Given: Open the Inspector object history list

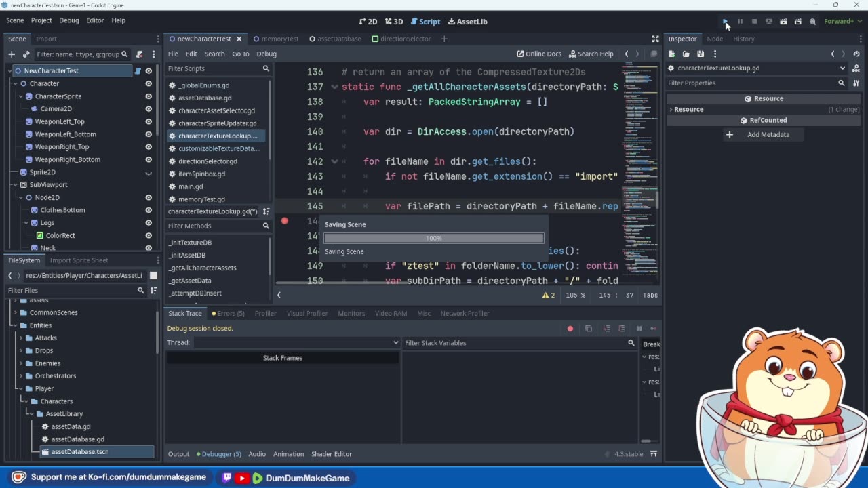Looking at the screenshot, I should [x=856, y=54].
